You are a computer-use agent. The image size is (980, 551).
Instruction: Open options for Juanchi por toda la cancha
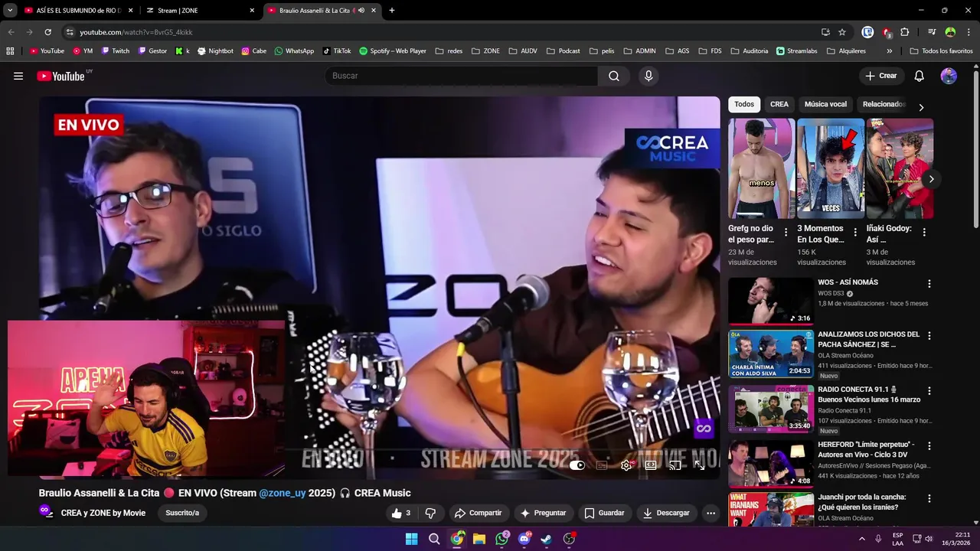(x=929, y=499)
